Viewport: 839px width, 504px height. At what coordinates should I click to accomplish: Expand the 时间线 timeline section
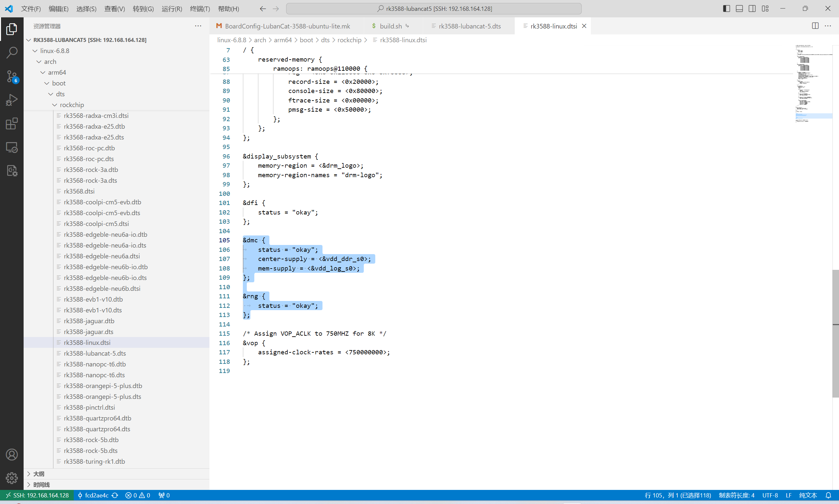(117, 485)
